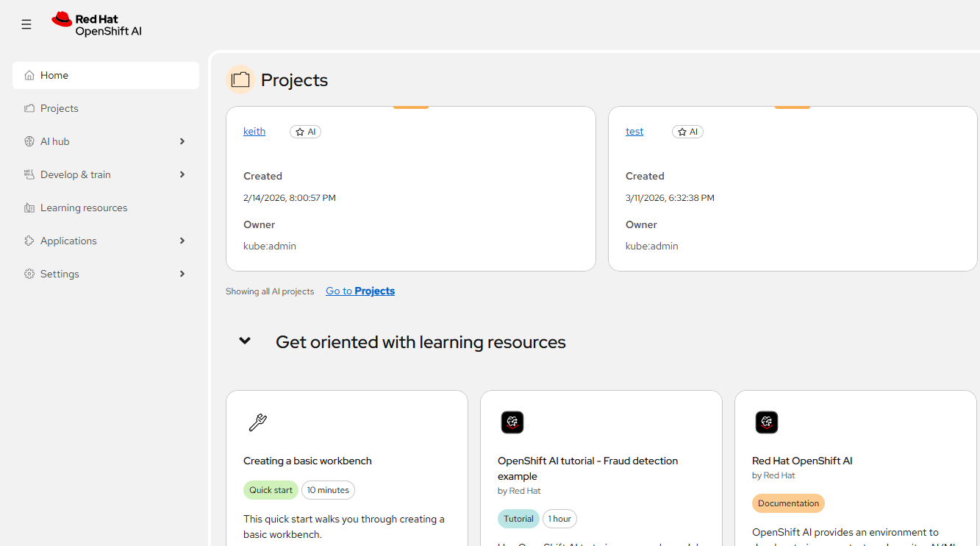980x546 pixels.
Task: Click the test creation date 3/11/2026
Action: click(x=670, y=198)
